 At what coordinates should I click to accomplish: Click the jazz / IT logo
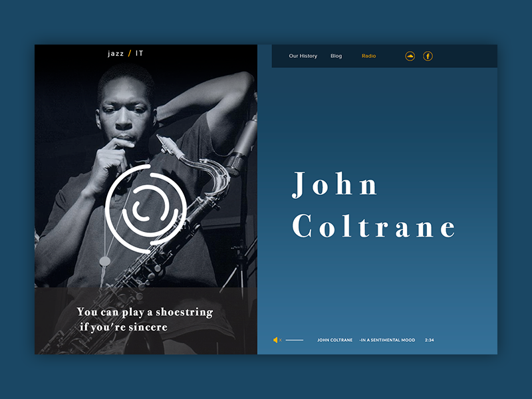(126, 53)
